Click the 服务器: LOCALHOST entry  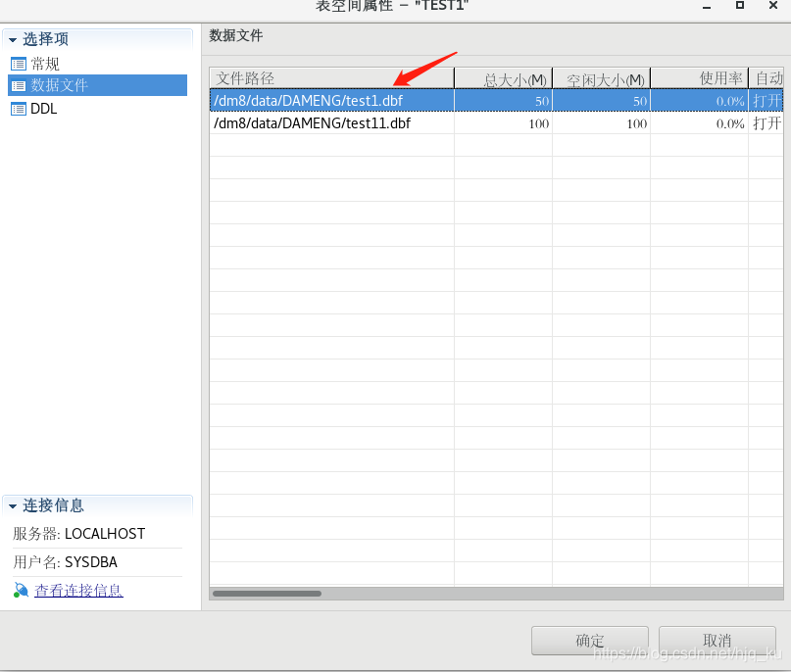click(x=79, y=533)
